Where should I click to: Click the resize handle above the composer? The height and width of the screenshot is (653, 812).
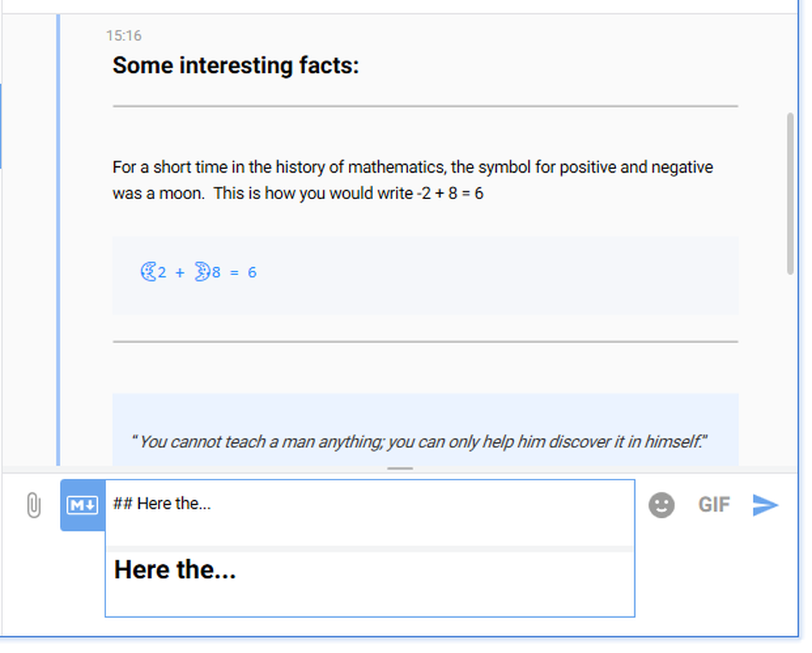pos(400,469)
